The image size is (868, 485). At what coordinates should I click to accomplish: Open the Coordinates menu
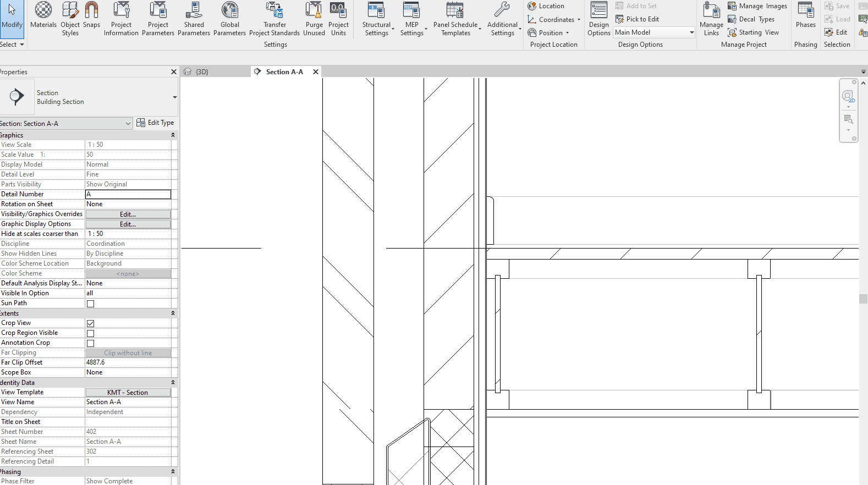[554, 19]
